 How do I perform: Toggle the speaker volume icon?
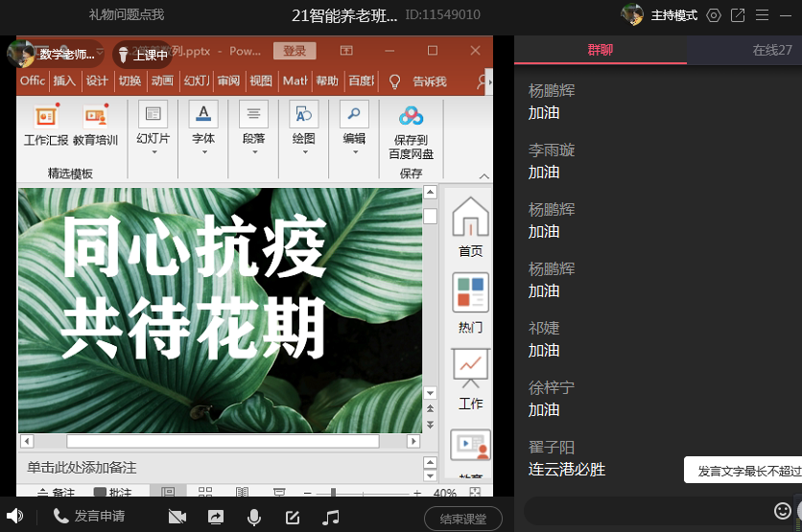(14, 516)
